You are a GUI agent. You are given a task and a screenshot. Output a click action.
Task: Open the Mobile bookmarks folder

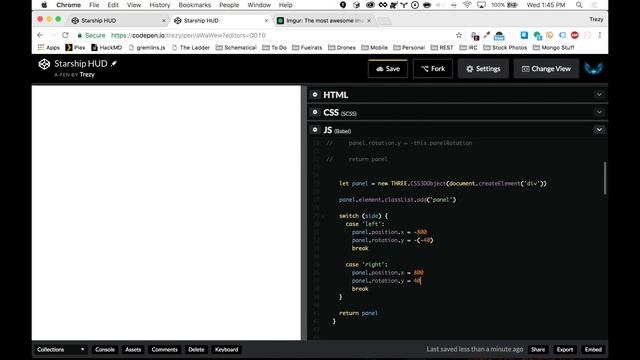click(374, 47)
